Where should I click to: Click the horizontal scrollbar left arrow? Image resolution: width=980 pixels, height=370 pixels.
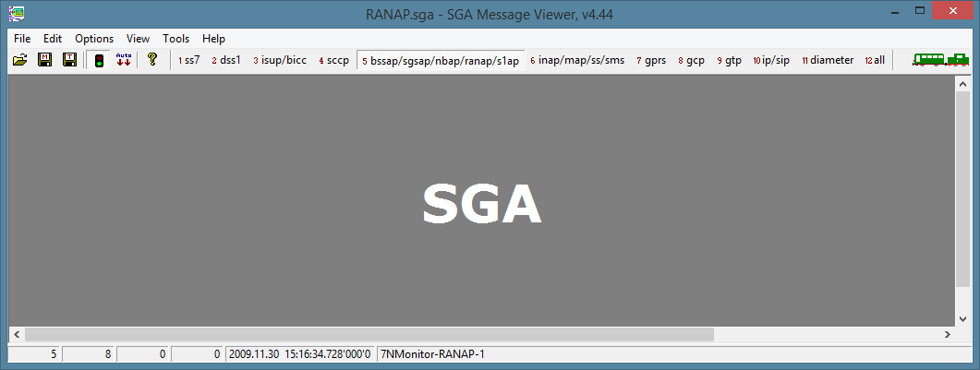(17, 334)
